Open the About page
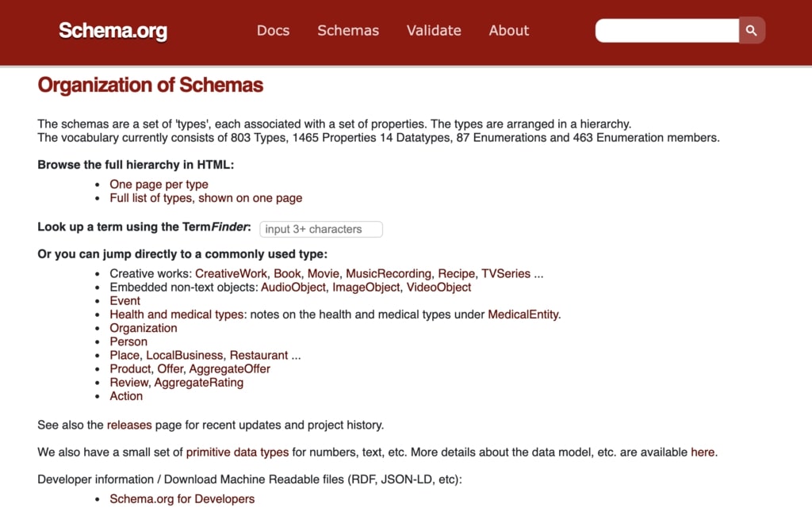This screenshot has width=812, height=511. tap(508, 30)
